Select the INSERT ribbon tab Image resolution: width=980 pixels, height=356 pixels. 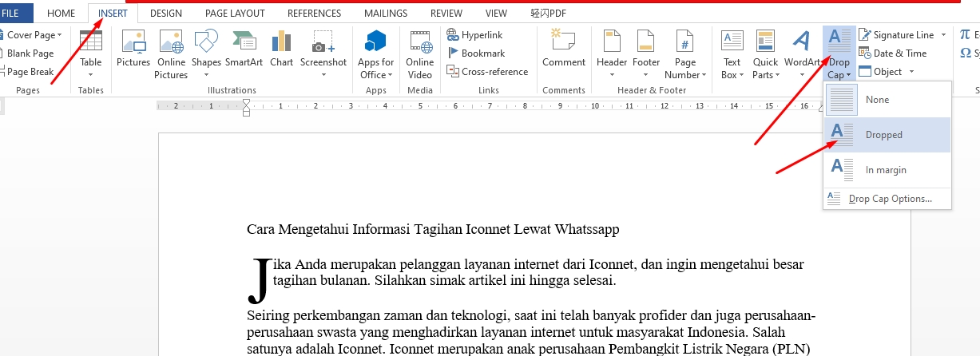(113, 13)
